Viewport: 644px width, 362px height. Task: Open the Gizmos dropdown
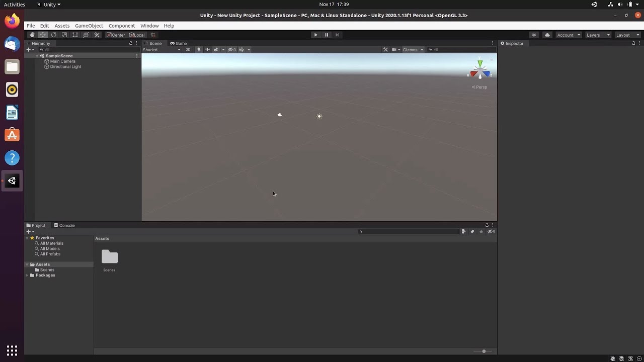pyautogui.click(x=413, y=50)
